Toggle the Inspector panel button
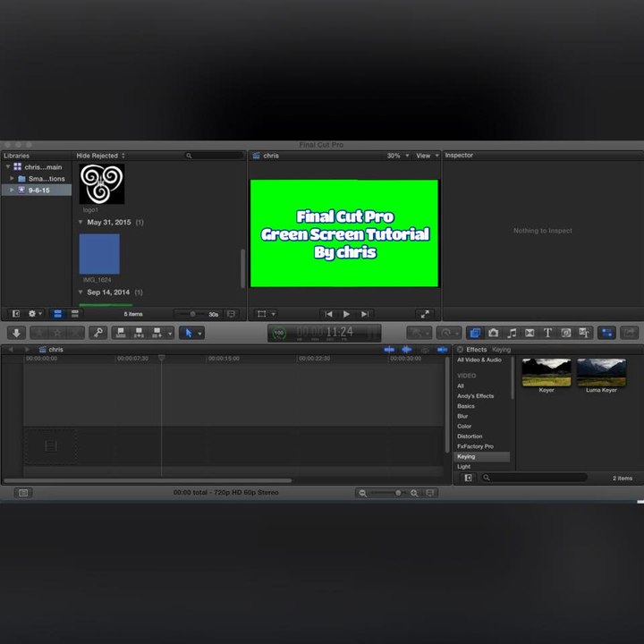Image resolution: width=644 pixels, height=644 pixels. [x=606, y=333]
